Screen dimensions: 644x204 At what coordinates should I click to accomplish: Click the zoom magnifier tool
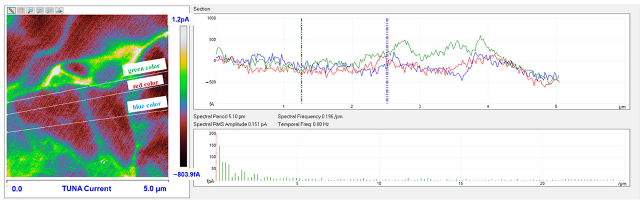(x=30, y=10)
